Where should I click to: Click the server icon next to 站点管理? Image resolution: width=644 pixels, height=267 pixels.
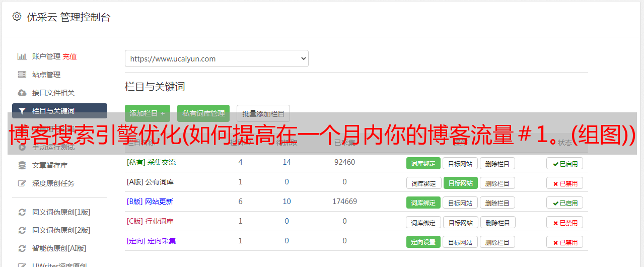click(x=22, y=75)
